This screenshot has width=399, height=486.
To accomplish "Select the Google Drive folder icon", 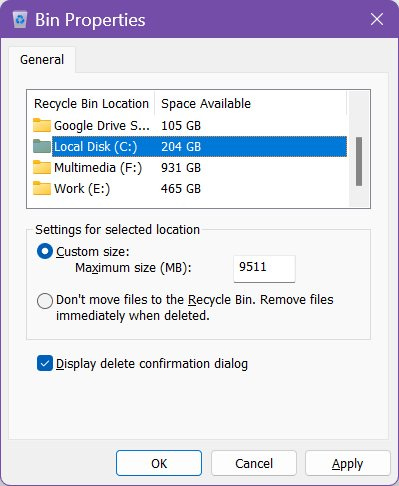I will (42, 125).
